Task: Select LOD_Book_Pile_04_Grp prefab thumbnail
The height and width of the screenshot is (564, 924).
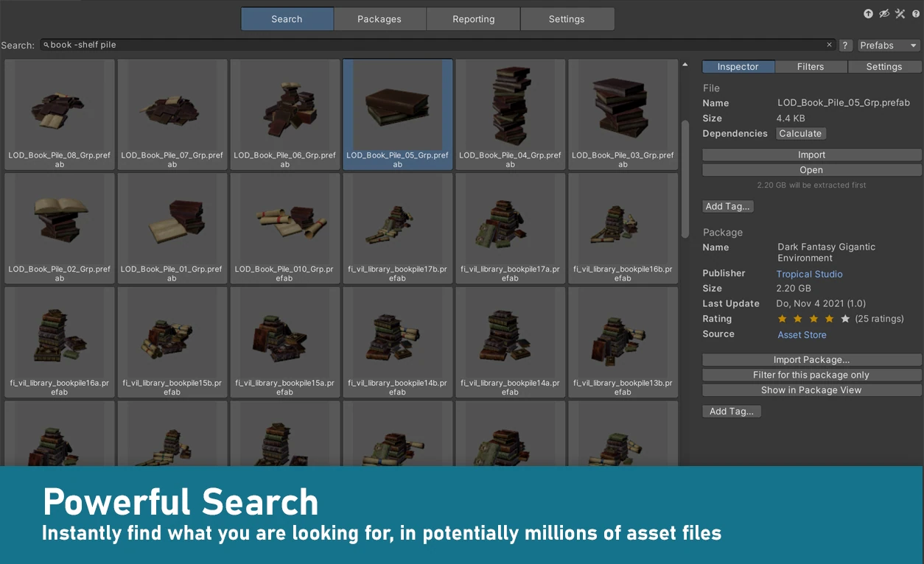Action: [x=511, y=115]
